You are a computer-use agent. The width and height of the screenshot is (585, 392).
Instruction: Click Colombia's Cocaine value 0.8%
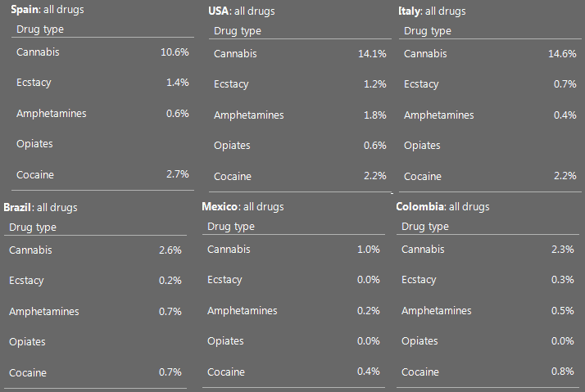click(563, 372)
